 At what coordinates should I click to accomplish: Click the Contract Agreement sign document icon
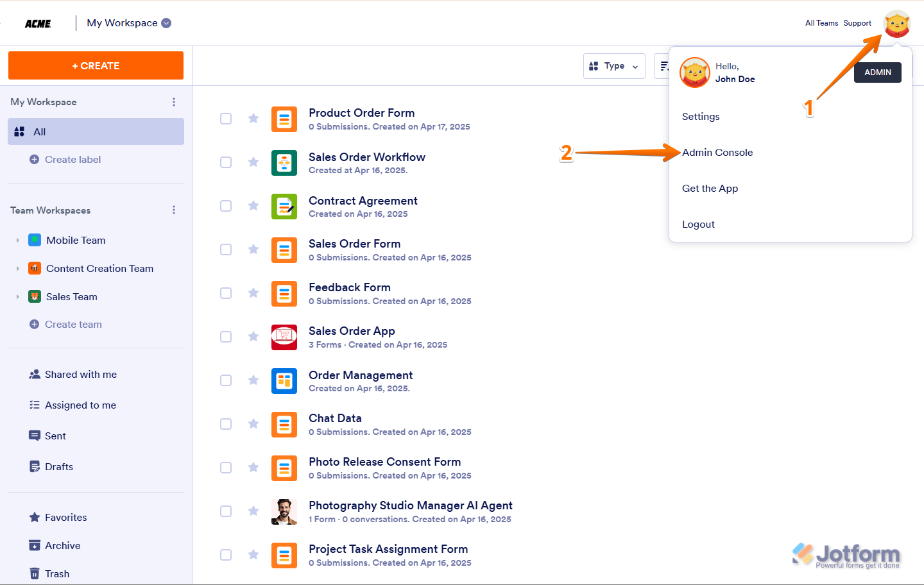click(x=284, y=207)
